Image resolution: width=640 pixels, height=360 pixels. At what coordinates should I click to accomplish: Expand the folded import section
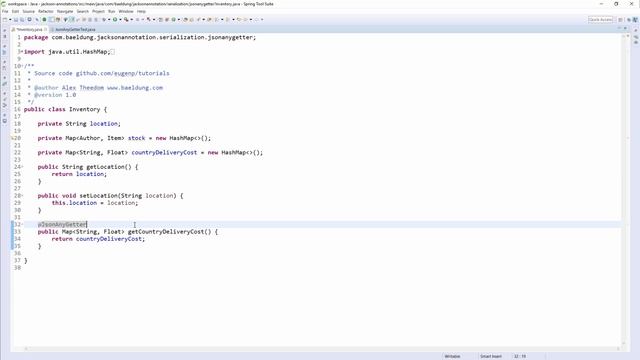click(21, 52)
